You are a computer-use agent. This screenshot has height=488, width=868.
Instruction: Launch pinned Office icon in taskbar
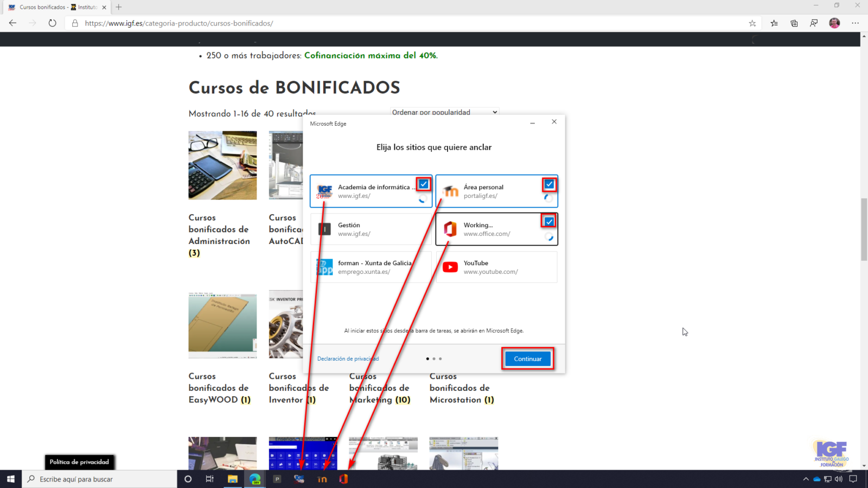click(343, 479)
